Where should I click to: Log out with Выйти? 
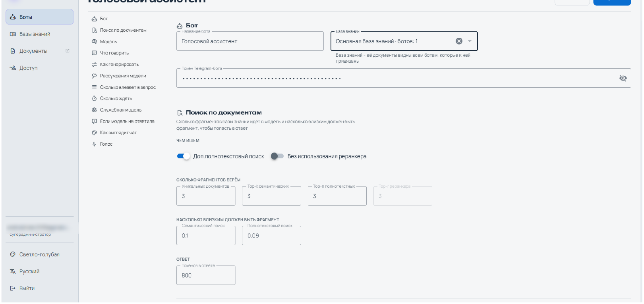[x=40, y=289]
